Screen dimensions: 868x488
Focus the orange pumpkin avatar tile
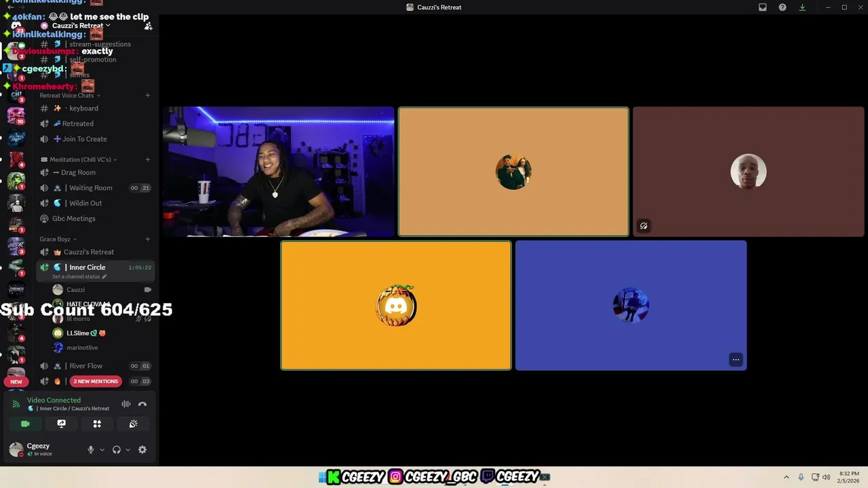tap(396, 306)
